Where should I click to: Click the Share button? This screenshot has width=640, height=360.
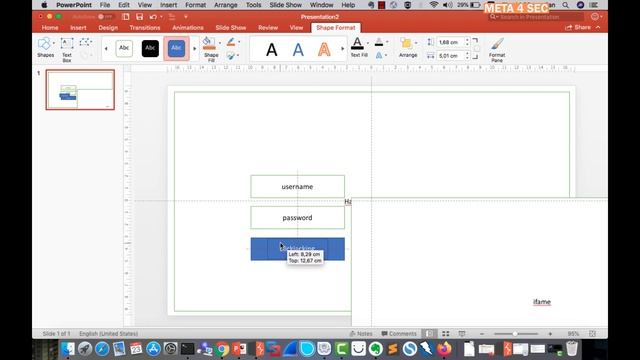pos(578,27)
